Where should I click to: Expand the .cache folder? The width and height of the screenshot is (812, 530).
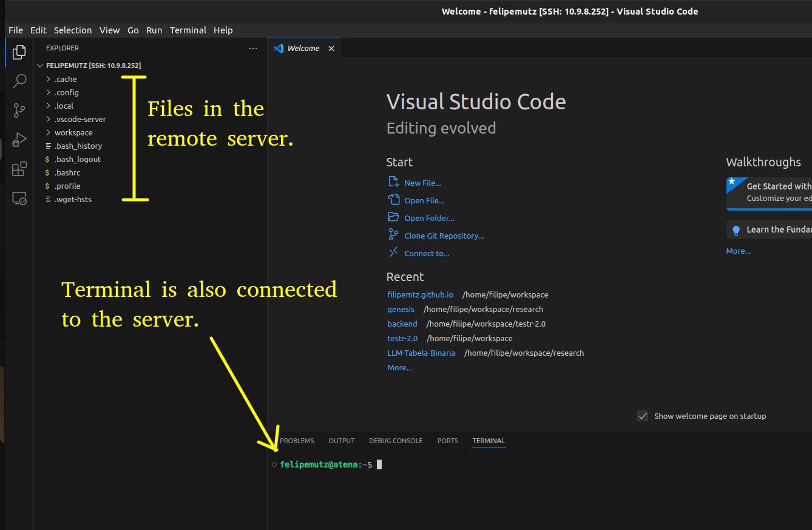[x=48, y=79]
